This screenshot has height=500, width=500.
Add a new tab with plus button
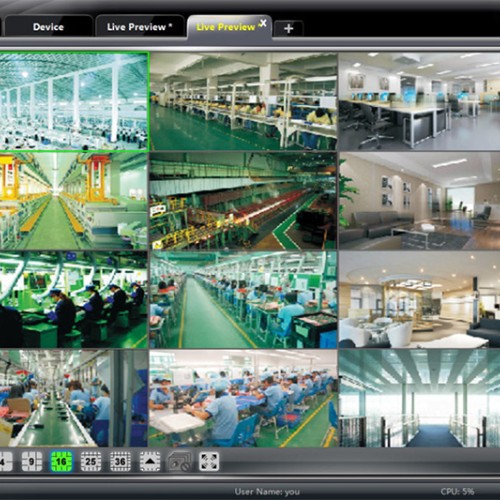[x=289, y=28]
